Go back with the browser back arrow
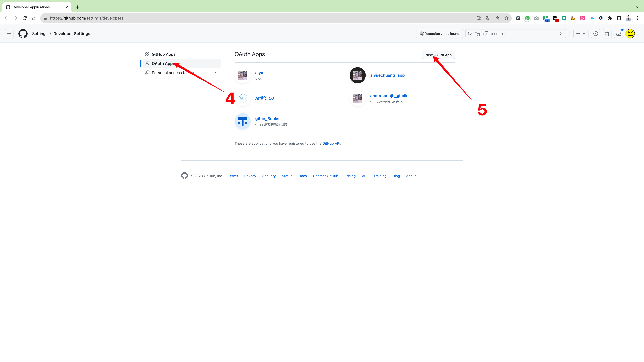 pos(6,18)
